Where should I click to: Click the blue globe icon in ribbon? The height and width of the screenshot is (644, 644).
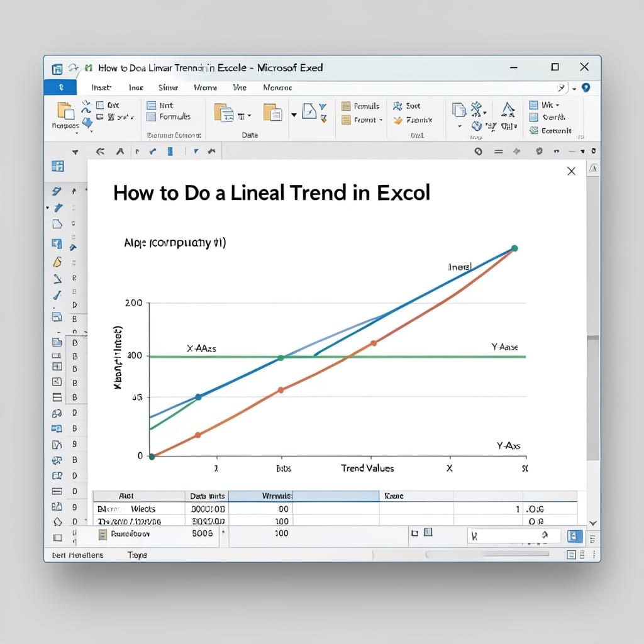(x=477, y=126)
